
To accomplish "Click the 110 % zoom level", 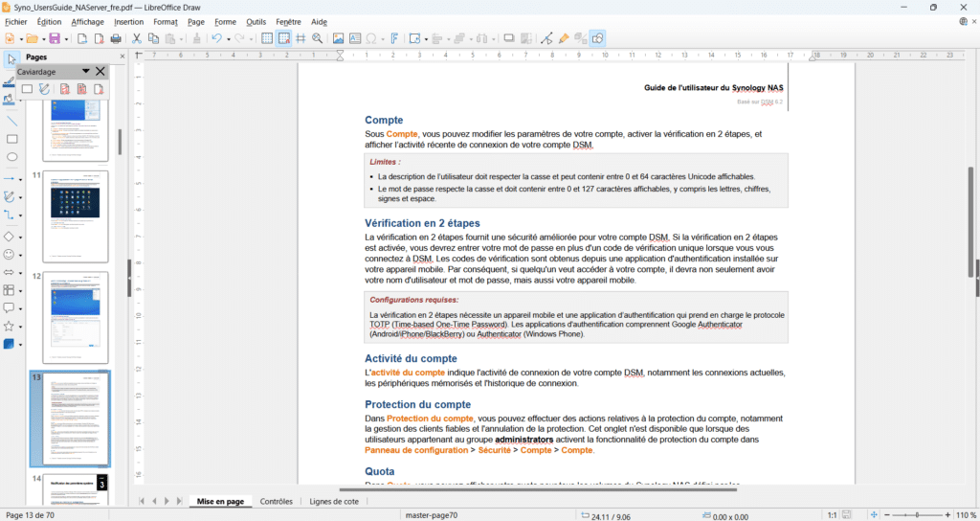I will point(966,515).
